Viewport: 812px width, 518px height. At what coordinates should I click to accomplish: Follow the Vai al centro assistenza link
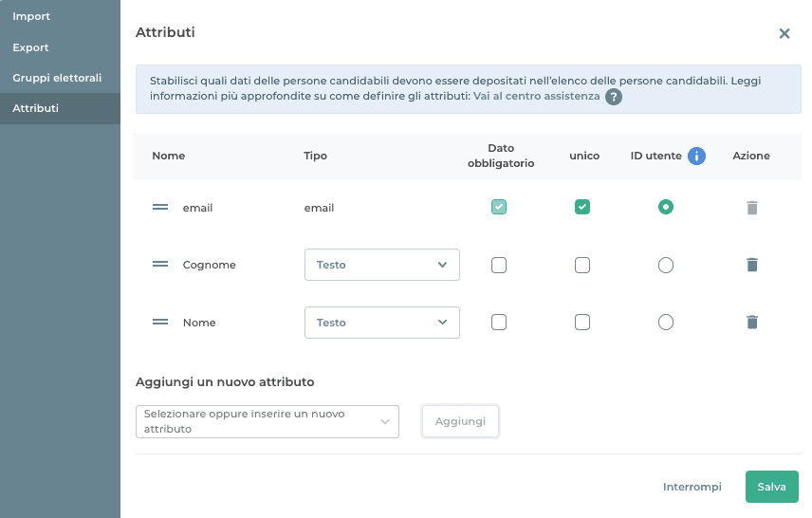pyautogui.click(x=536, y=97)
